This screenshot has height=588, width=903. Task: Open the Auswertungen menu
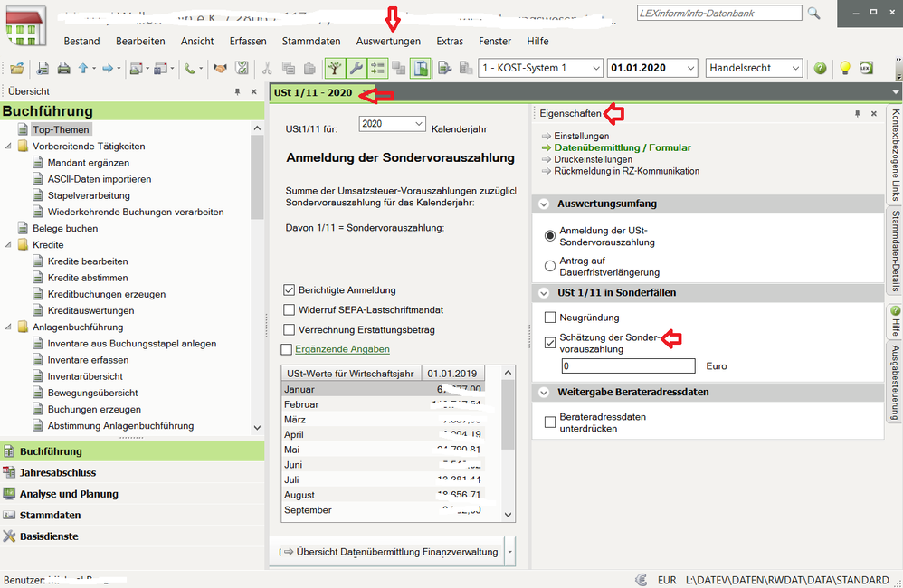[388, 41]
